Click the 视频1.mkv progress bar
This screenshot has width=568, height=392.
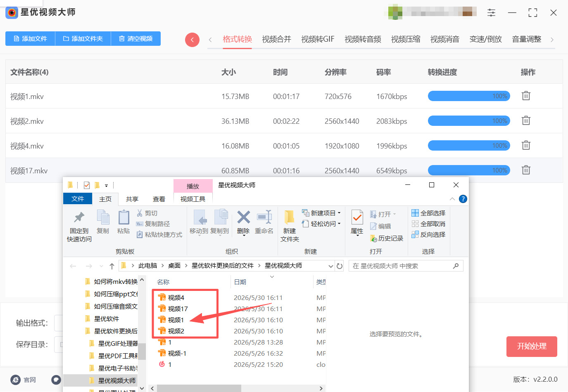click(x=469, y=96)
